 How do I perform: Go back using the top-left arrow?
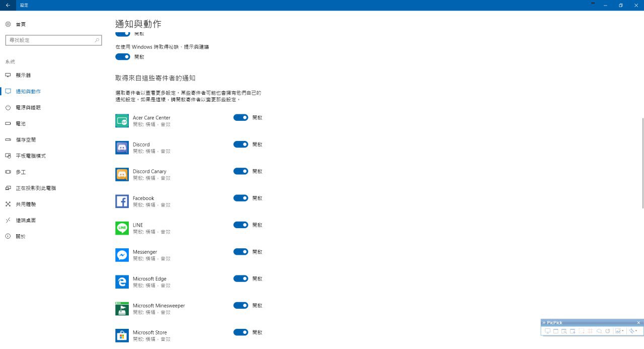coord(8,5)
